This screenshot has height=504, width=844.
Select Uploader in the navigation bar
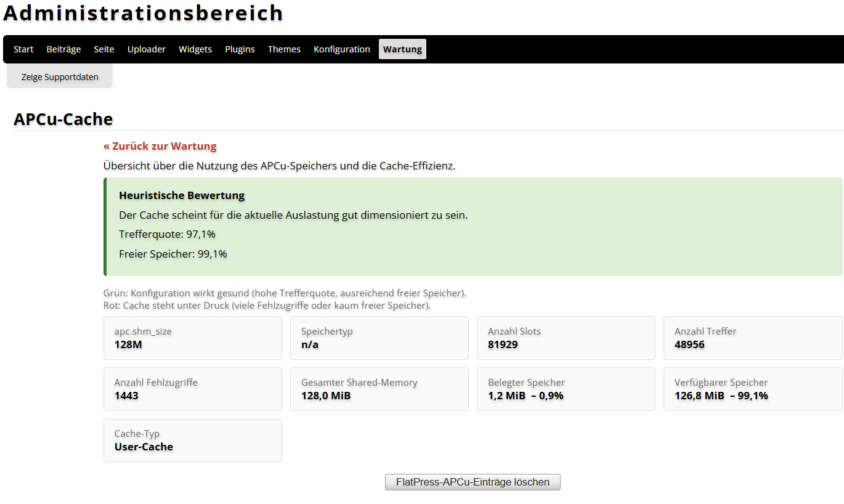[x=147, y=49]
